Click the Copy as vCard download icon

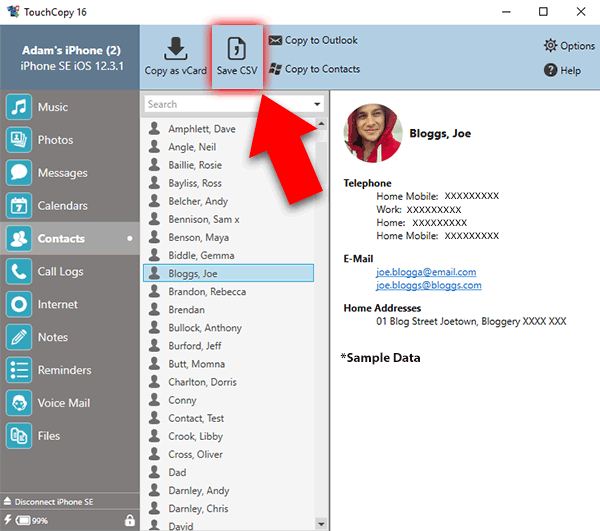[x=176, y=49]
